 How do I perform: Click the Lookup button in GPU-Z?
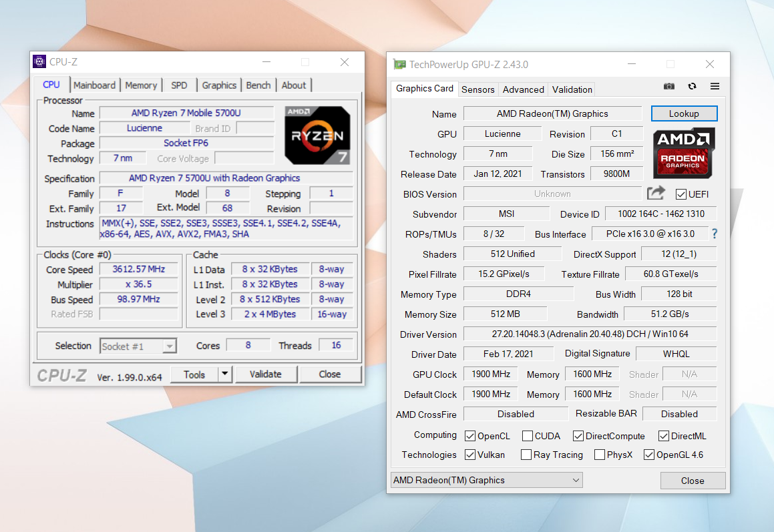pos(684,113)
